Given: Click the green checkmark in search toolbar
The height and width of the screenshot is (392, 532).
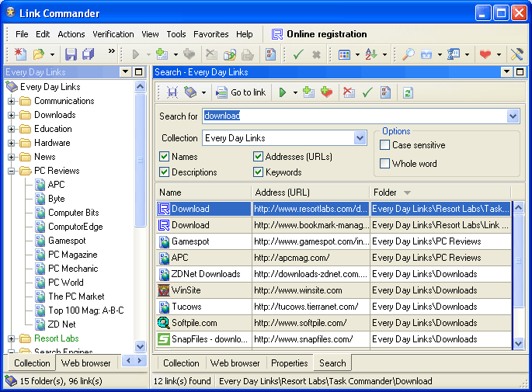Looking at the screenshot, I should point(367,92).
